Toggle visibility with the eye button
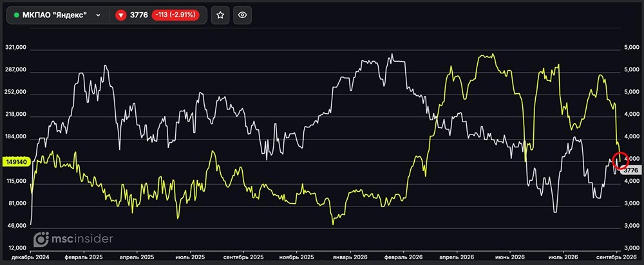The width and height of the screenshot is (644, 265). point(242,15)
